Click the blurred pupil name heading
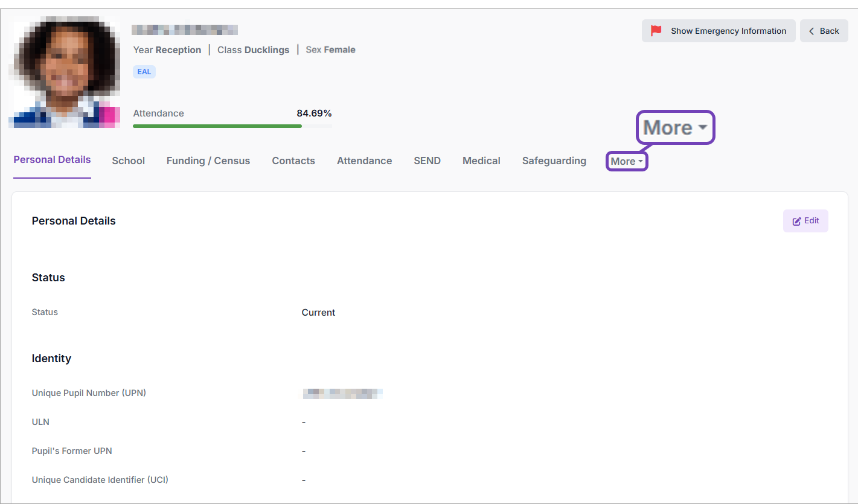Viewport: 858px width, 504px height. tap(185, 30)
